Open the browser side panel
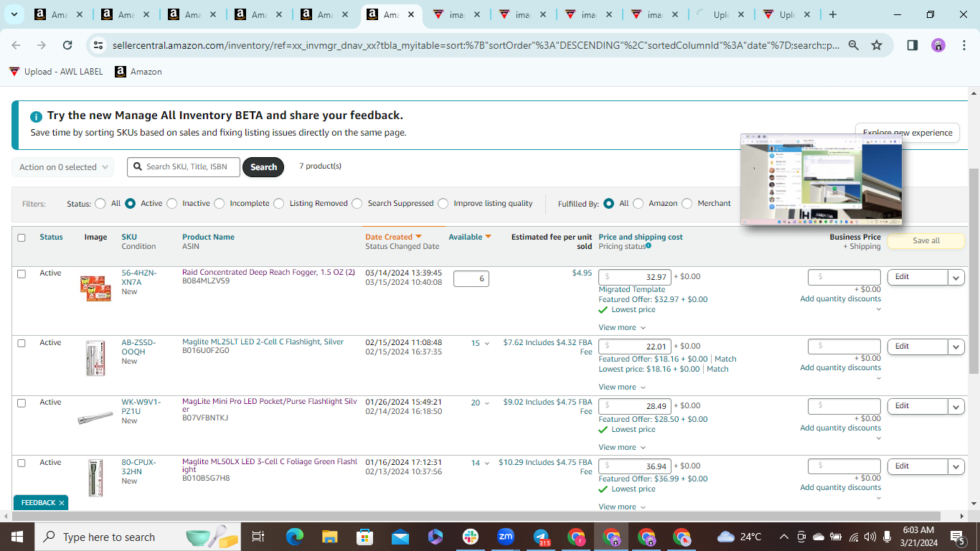The height and width of the screenshot is (551, 980). [x=913, y=45]
